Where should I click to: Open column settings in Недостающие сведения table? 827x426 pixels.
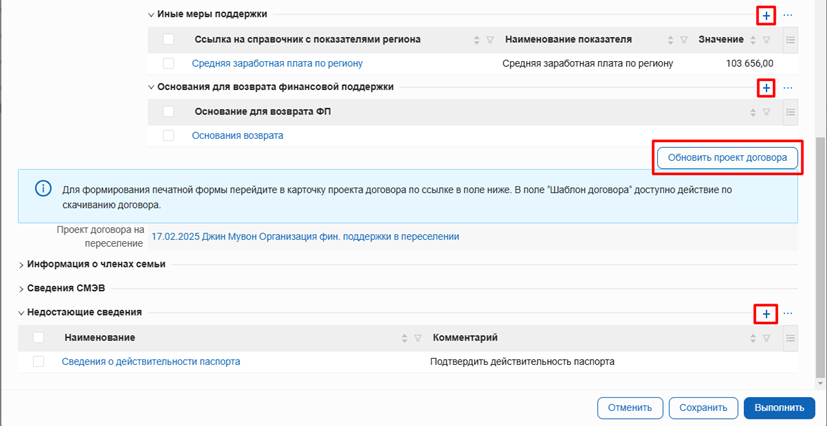[790, 339]
